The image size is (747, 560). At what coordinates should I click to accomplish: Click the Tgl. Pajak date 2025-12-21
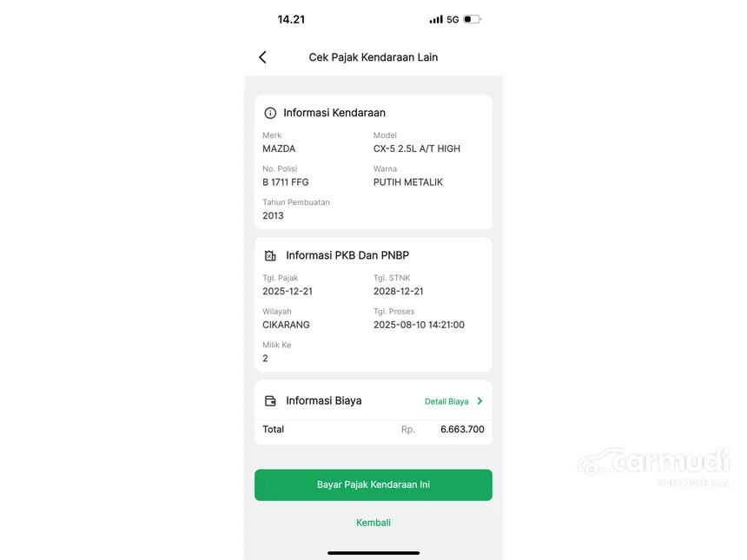pyautogui.click(x=288, y=292)
